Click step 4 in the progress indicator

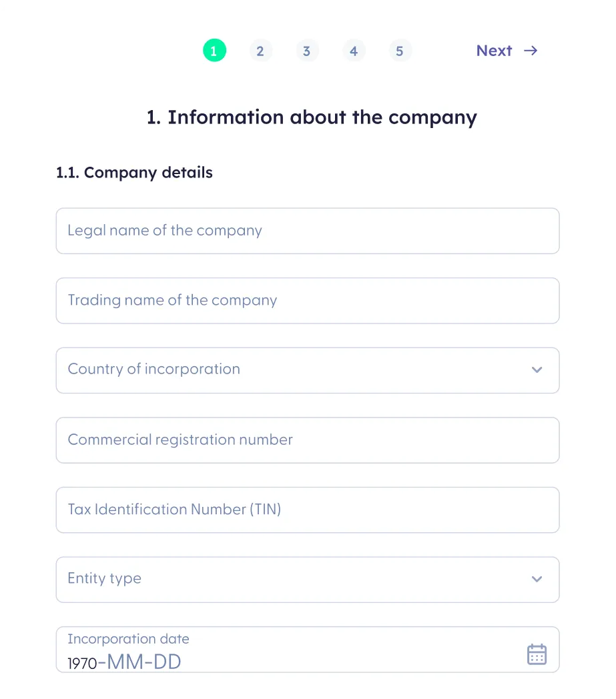click(354, 50)
